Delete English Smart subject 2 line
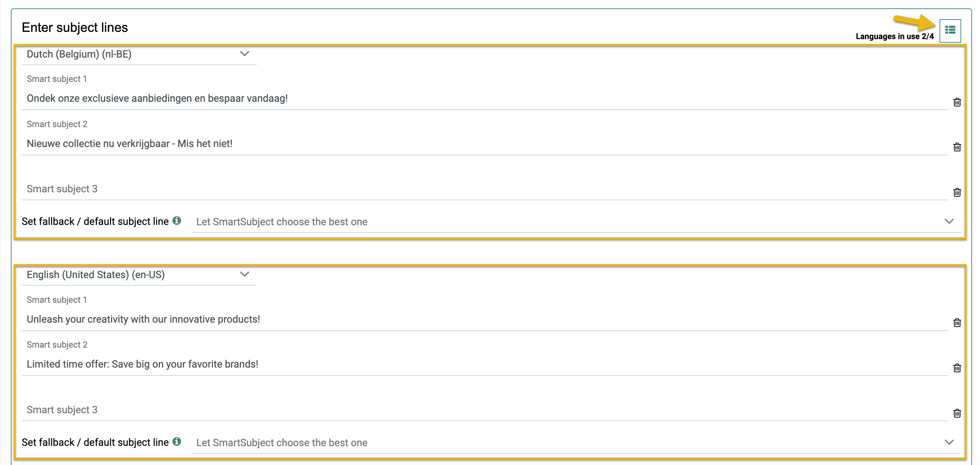 click(x=957, y=368)
